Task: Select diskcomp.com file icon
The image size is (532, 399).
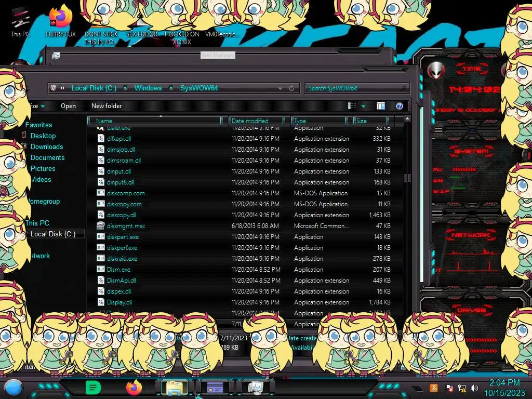Action: (101, 193)
